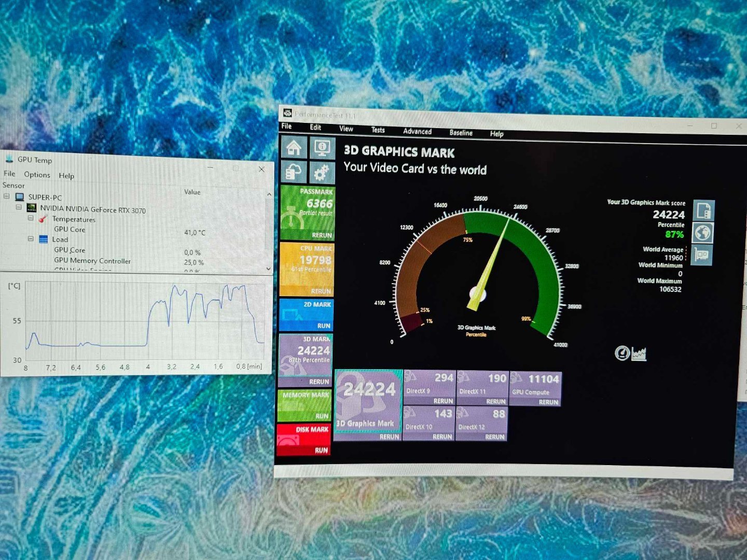Open Advanced menu in PerformanceTest
Image resolution: width=747 pixels, height=560 pixels.
click(417, 131)
